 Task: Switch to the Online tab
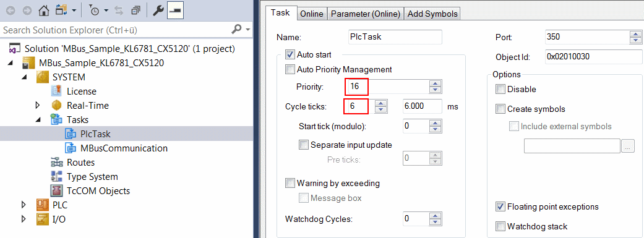312,14
